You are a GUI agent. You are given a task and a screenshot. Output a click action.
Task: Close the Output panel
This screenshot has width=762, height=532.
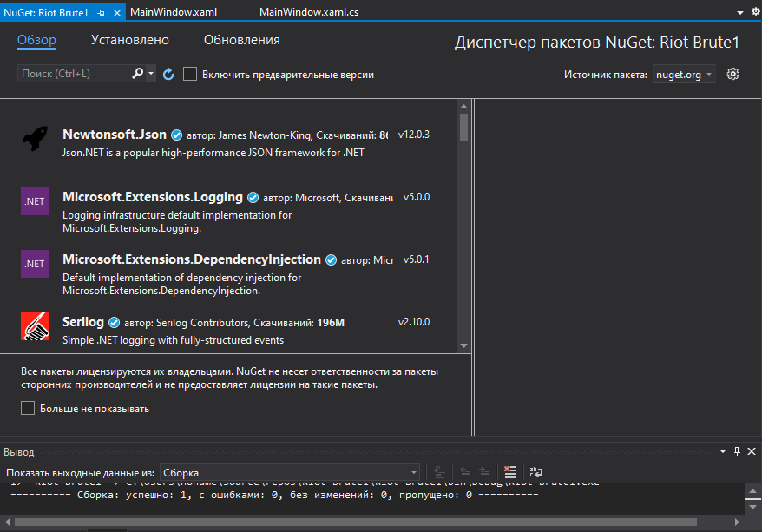coord(752,451)
